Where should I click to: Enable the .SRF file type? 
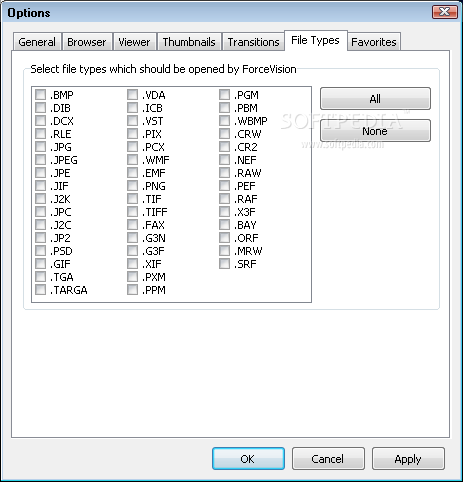click(x=224, y=264)
